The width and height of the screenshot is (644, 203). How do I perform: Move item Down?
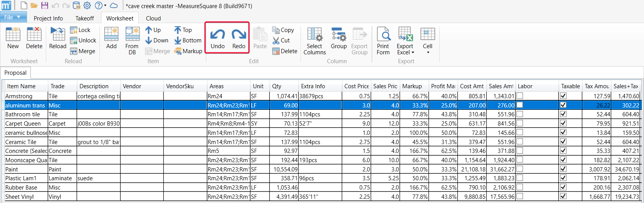[157, 40]
